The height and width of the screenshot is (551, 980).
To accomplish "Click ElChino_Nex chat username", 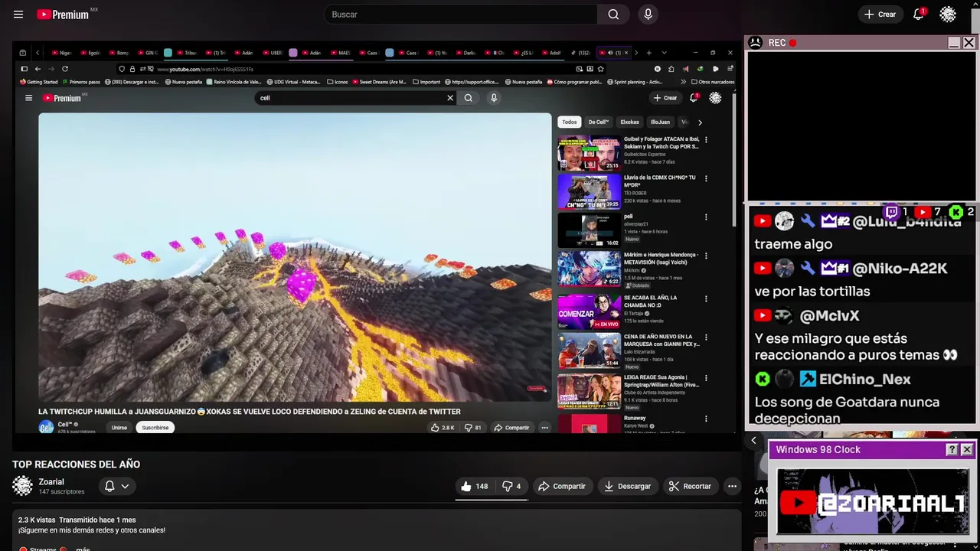I will point(865,379).
